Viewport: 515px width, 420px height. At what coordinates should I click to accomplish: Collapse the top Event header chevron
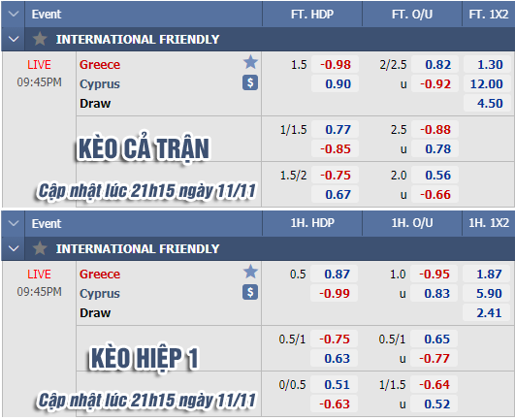pyautogui.click(x=14, y=15)
